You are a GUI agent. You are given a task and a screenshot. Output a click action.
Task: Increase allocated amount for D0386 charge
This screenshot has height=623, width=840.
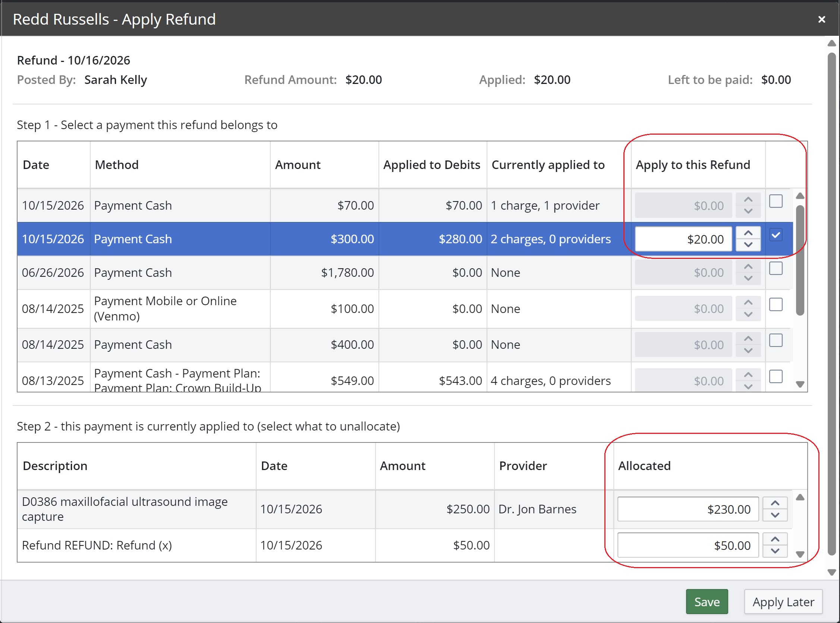coord(775,503)
